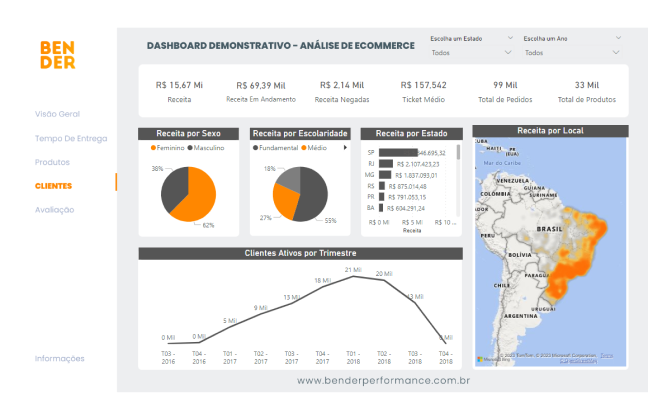The height and width of the screenshot is (420, 648).
Task: Click BRASIL on the map
Action: tap(549, 229)
